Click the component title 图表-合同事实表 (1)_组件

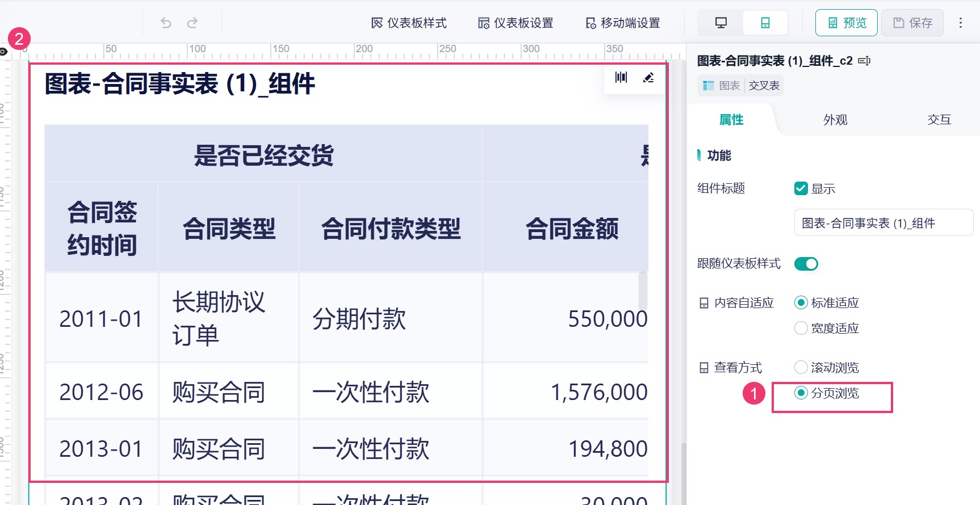pyautogui.click(x=179, y=84)
